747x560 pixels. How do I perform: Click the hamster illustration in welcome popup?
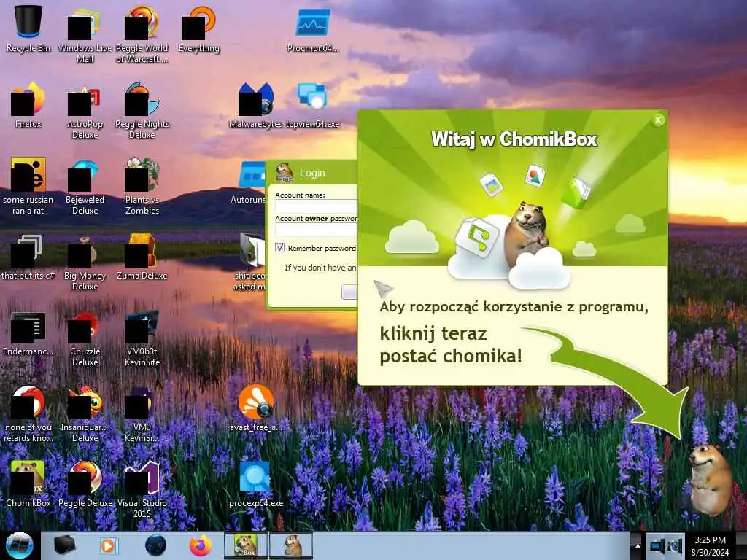pos(525,233)
